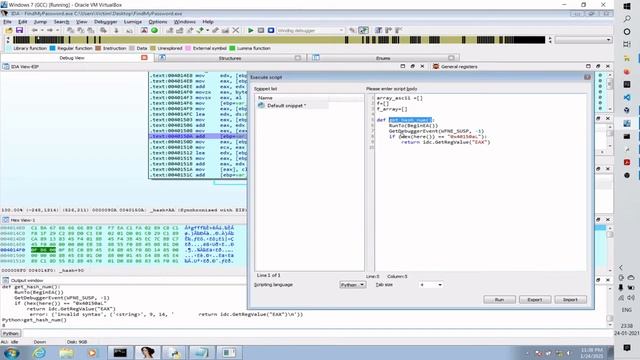Click the General registers panel icon
Image resolution: width=640 pixels, height=360 pixels.
click(x=436, y=67)
